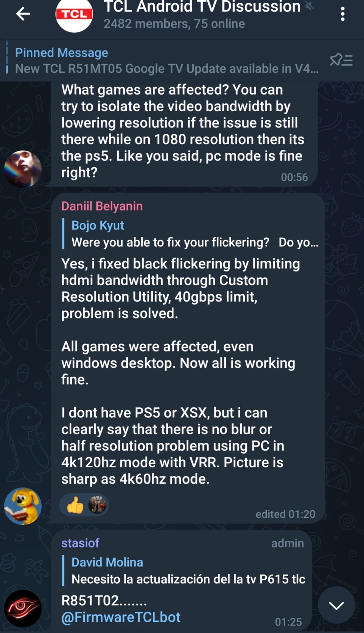Jump to quoted Bojo Kyut message
Image resolution: width=364 pixels, height=633 pixels.
pyautogui.click(x=190, y=234)
